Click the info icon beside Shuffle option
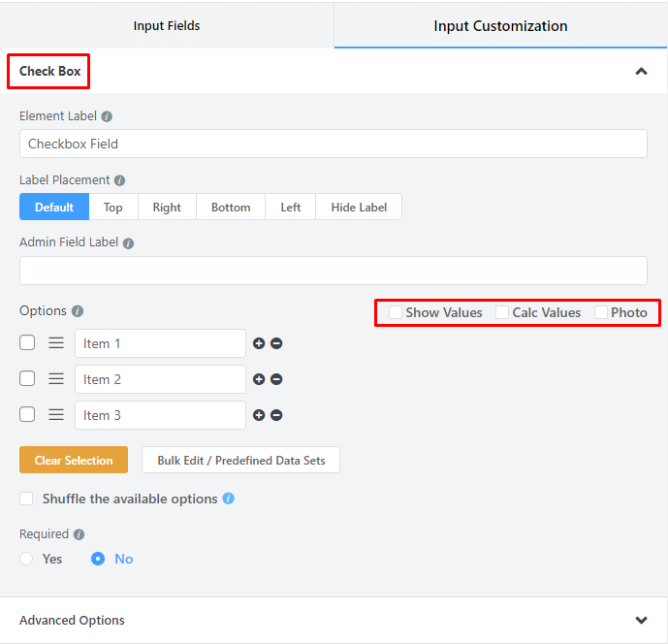The height and width of the screenshot is (644, 668). coord(228,499)
